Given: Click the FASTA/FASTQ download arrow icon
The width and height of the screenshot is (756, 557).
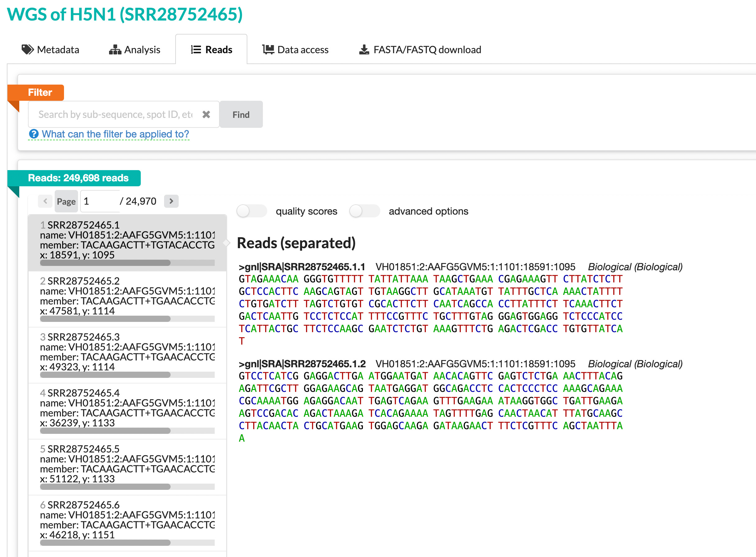Looking at the screenshot, I should [364, 49].
